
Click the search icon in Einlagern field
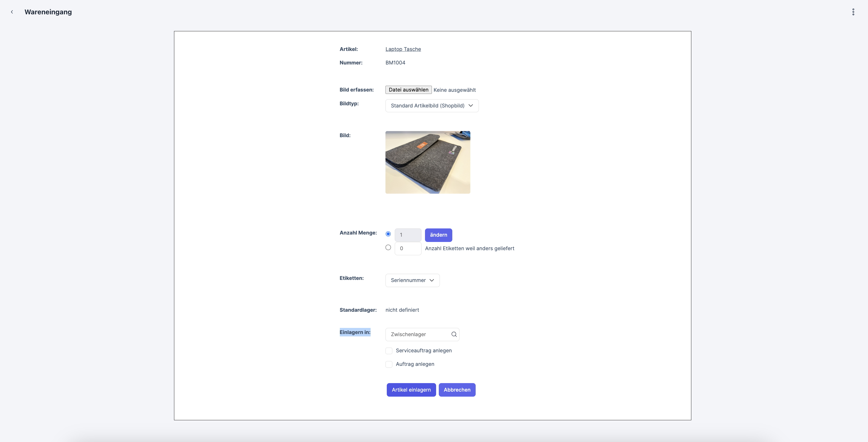click(454, 334)
